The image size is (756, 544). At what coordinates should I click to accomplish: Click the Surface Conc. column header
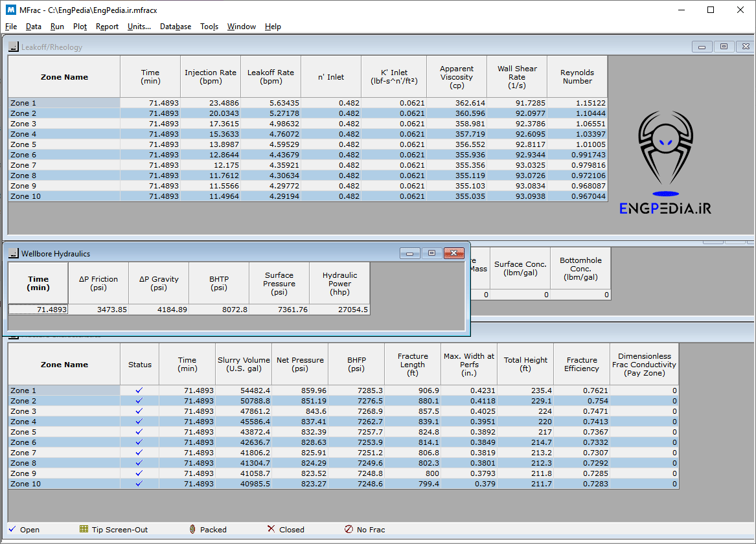(520, 268)
